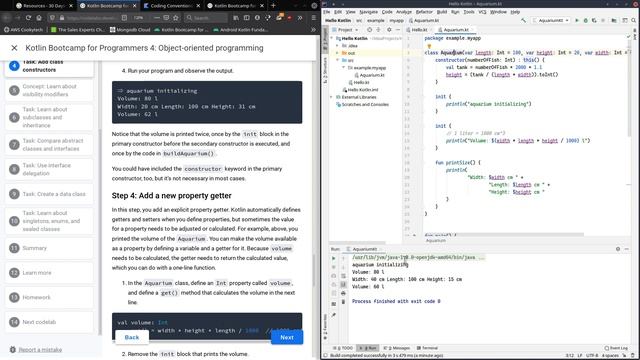The image size is (640, 360).
Task: Collapse example.myapp package
Action: 344,68
